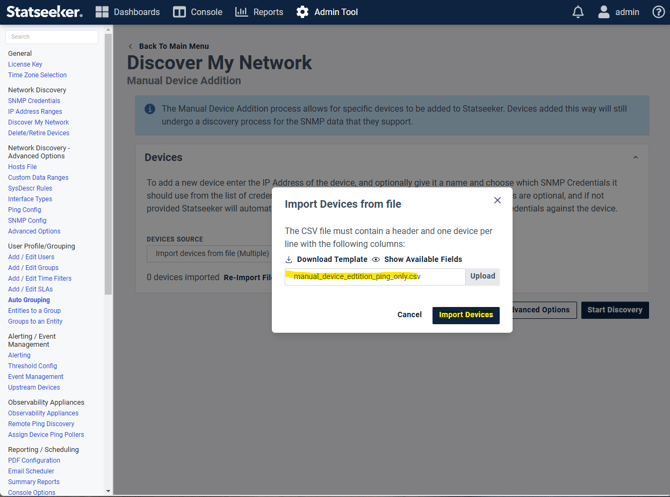
Task: Click the Statseeker logo
Action: [x=43, y=12]
